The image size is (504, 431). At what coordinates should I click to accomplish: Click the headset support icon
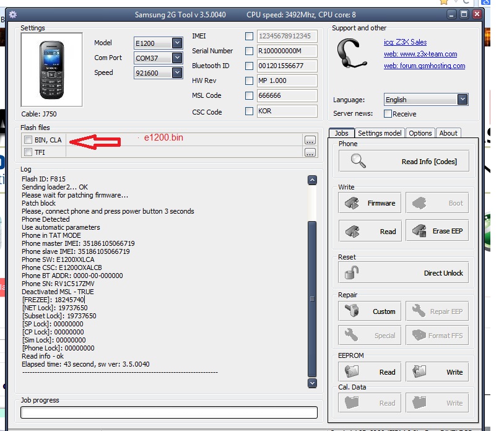point(351,53)
